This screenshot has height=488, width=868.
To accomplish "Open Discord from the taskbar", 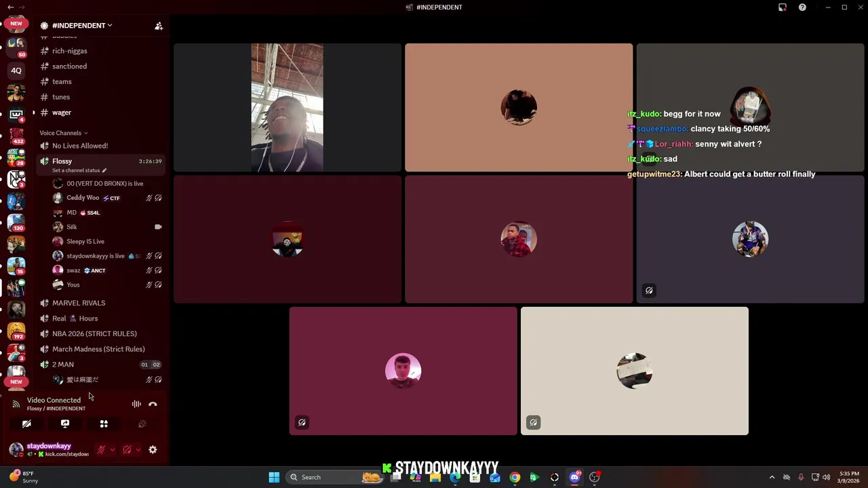I will (574, 477).
